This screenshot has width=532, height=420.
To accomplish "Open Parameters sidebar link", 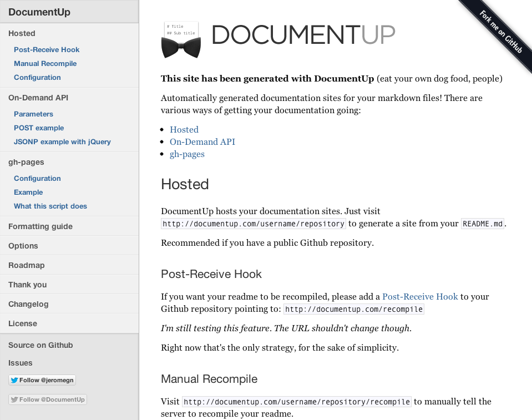I will [x=34, y=114].
